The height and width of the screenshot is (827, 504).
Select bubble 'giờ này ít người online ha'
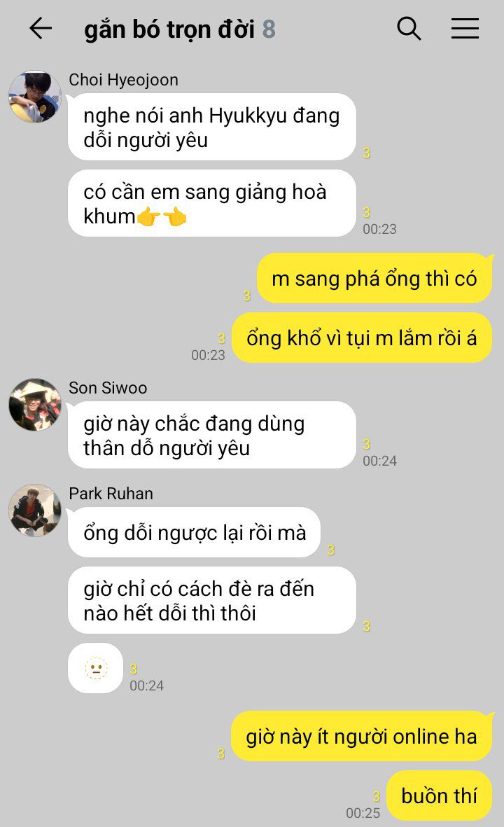click(x=361, y=736)
